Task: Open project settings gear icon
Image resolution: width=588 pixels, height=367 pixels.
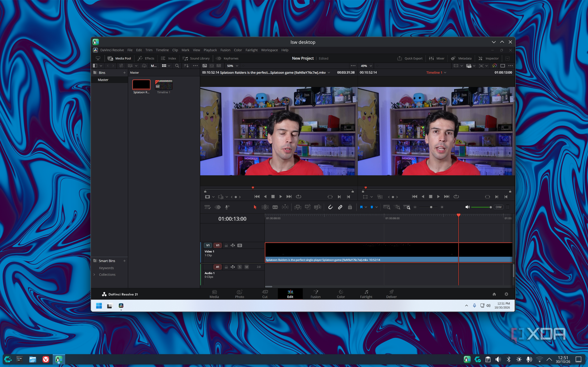Action: pyautogui.click(x=506, y=294)
